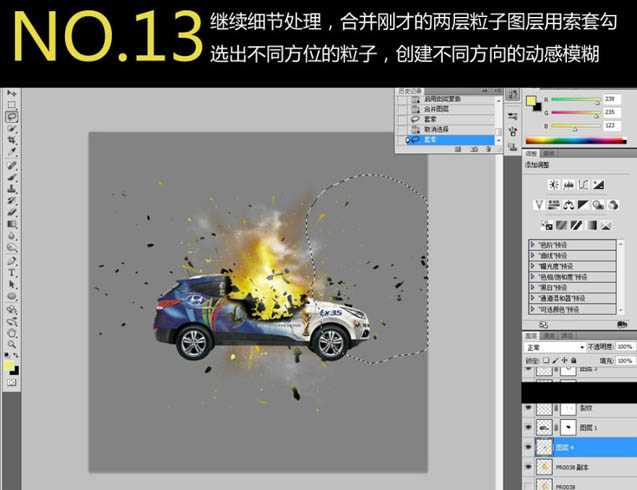637x490 pixels.
Task: Add Invert adjustment
Action: [547, 225]
